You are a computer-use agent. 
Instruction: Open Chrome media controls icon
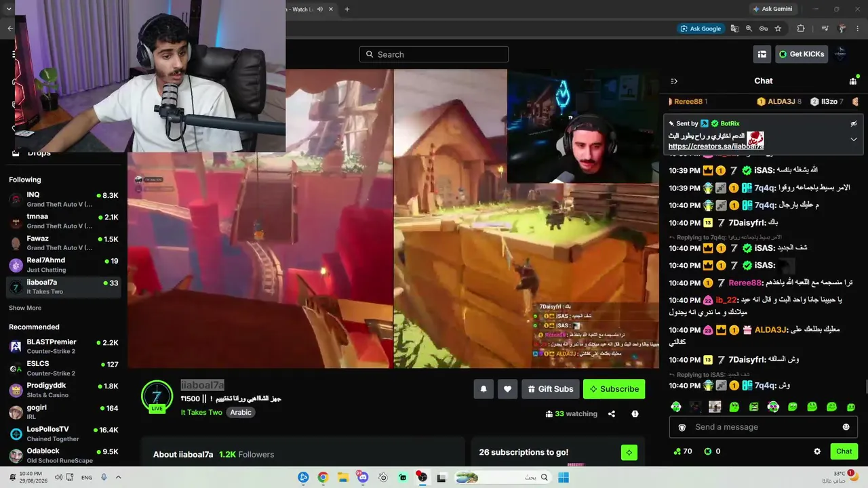[825, 28]
